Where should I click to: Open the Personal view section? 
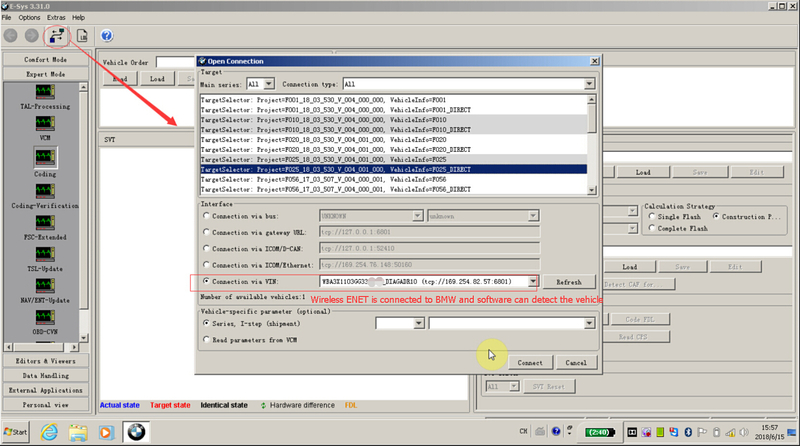point(45,405)
